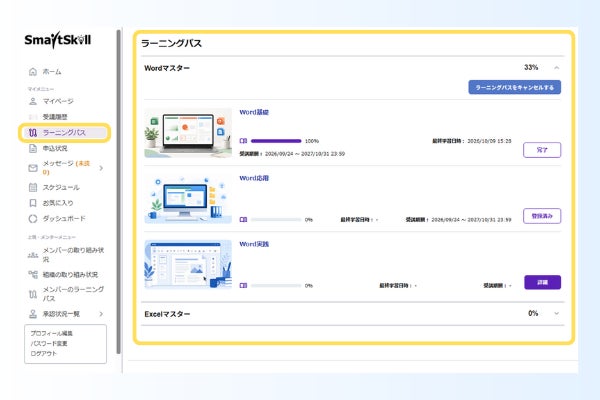This screenshot has width=600, height=400.
Task: Click the org chart icon beside 組織の取り組み状況
Action: coord(33,274)
